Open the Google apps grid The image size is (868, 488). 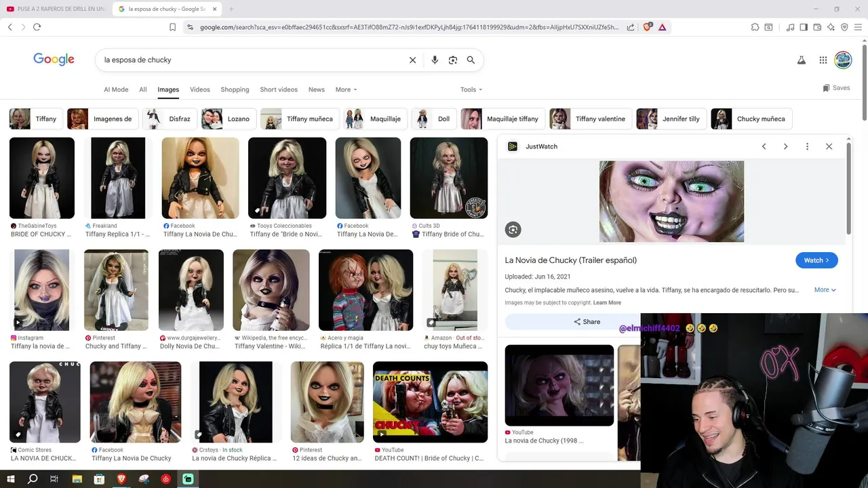pyautogui.click(x=823, y=60)
